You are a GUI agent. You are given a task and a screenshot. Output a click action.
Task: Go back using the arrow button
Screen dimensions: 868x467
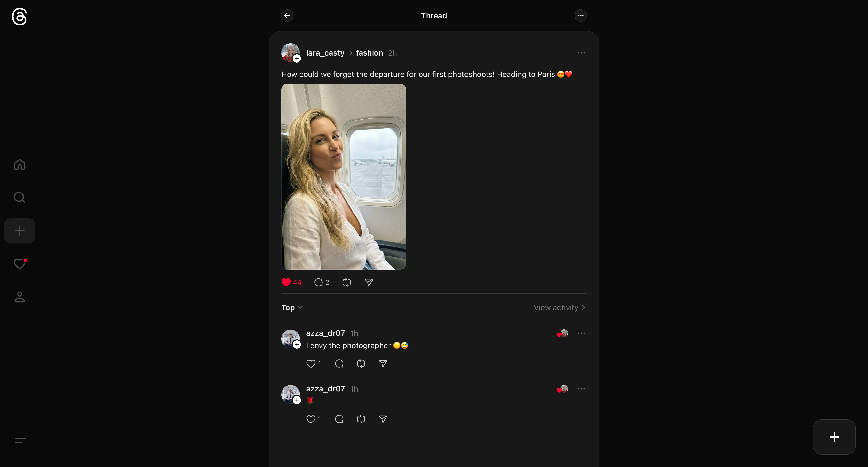[287, 15]
